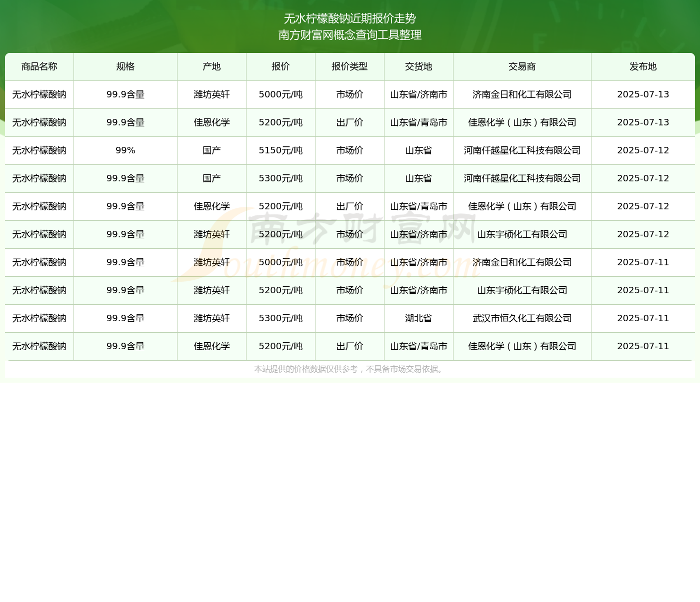Select the title 无水柠檬酸钠近期报价走势
The image size is (700, 602).
click(x=350, y=18)
